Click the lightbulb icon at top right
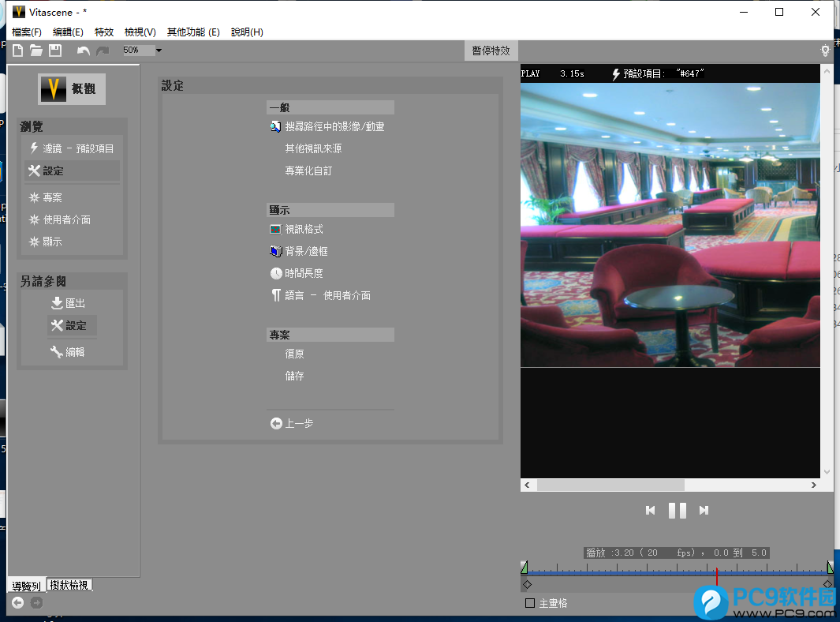This screenshot has height=622, width=840. click(825, 51)
